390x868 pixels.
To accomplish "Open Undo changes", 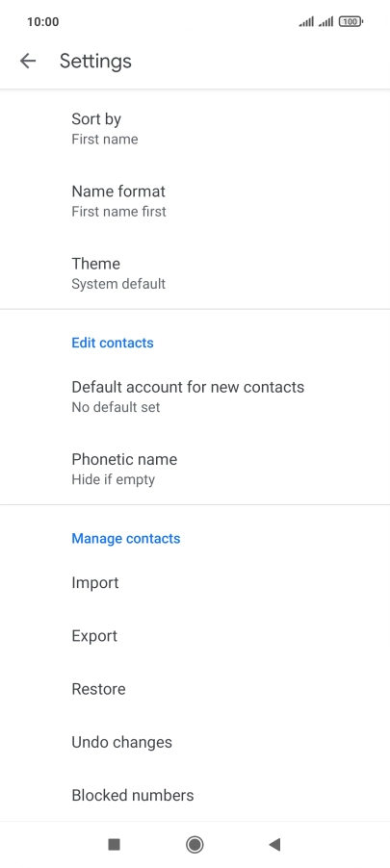I will (195, 742).
